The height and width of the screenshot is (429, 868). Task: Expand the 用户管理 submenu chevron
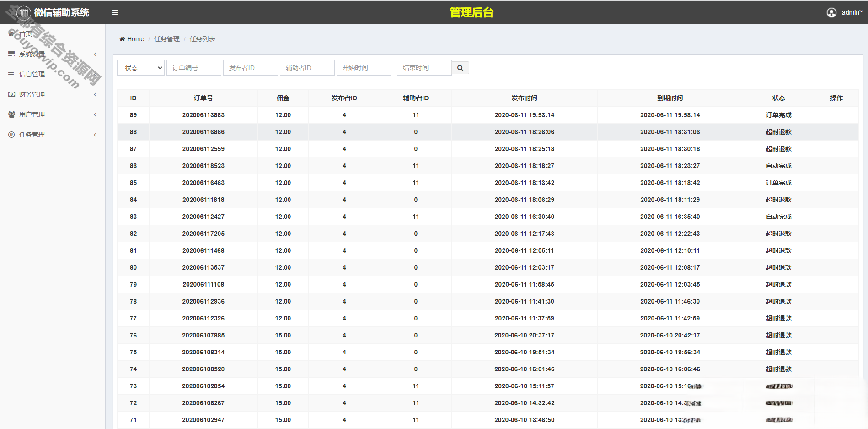click(95, 114)
